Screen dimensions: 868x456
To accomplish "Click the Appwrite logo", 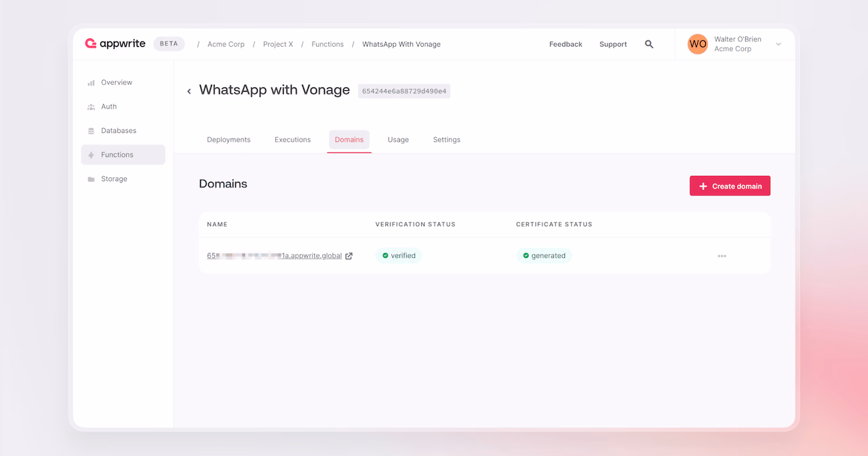I will [115, 43].
